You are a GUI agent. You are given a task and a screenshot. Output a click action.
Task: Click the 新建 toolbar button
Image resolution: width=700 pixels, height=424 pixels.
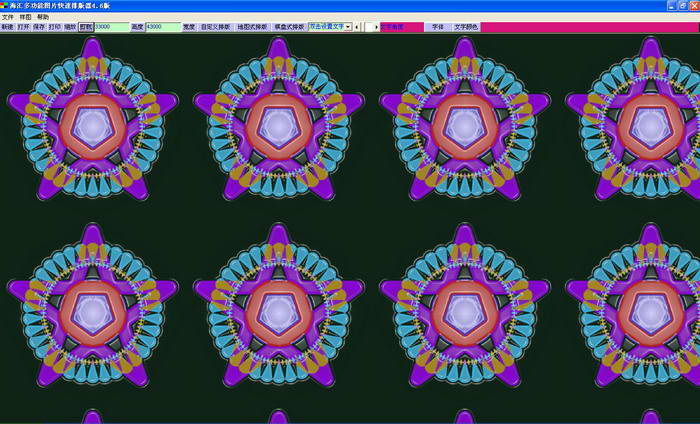click(x=8, y=27)
